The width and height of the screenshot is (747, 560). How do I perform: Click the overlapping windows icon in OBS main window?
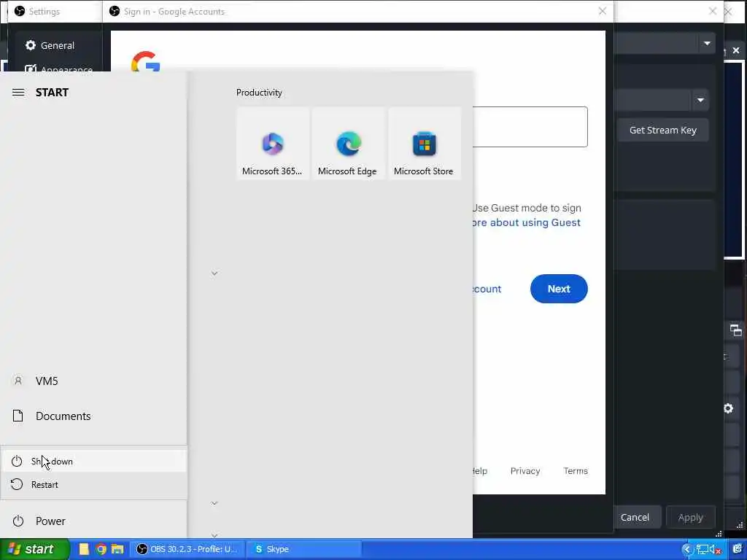click(x=736, y=330)
